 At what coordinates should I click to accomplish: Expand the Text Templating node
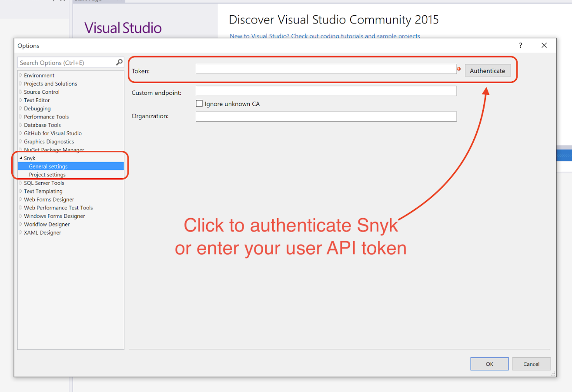click(21, 191)
